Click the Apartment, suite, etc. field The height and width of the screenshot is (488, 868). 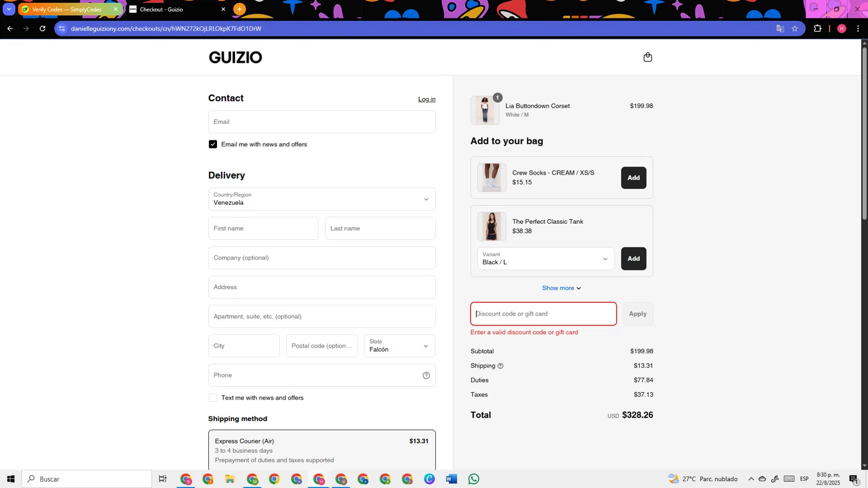pos(322,317)
